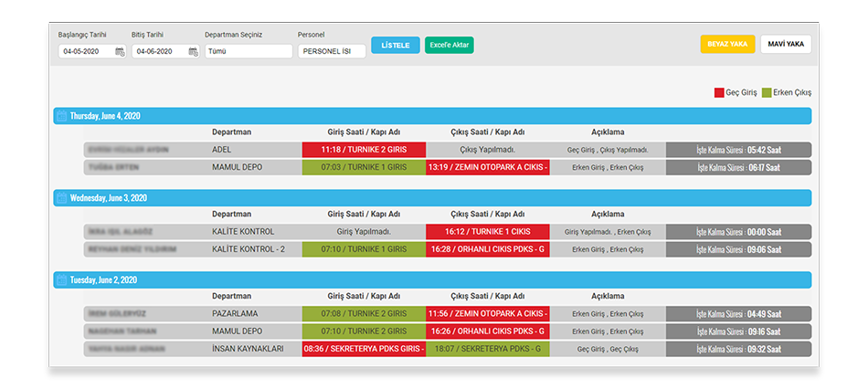Open the Departman Seçiniz dropdown showing Tümü
The width and height of the screenshot is (868, 389).
[249, 52]
